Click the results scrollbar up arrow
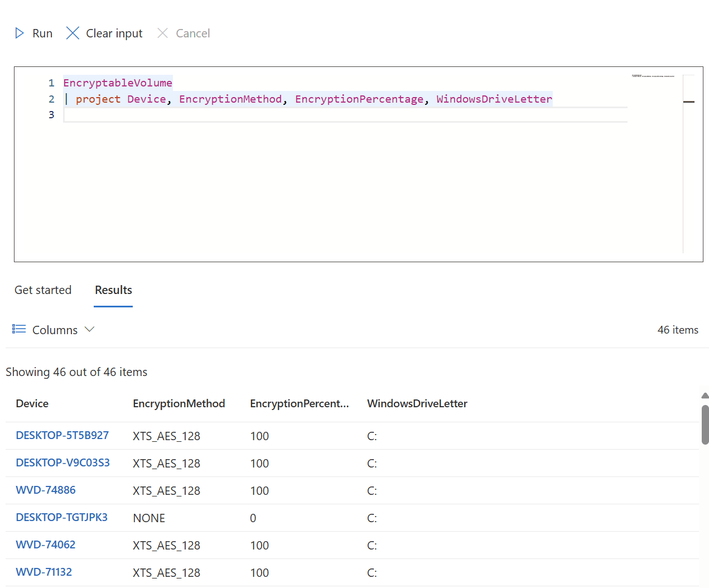 705,396
